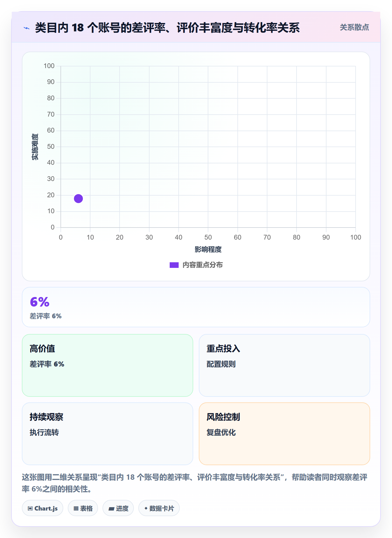Click the chart title heading text

pos(167,28)
